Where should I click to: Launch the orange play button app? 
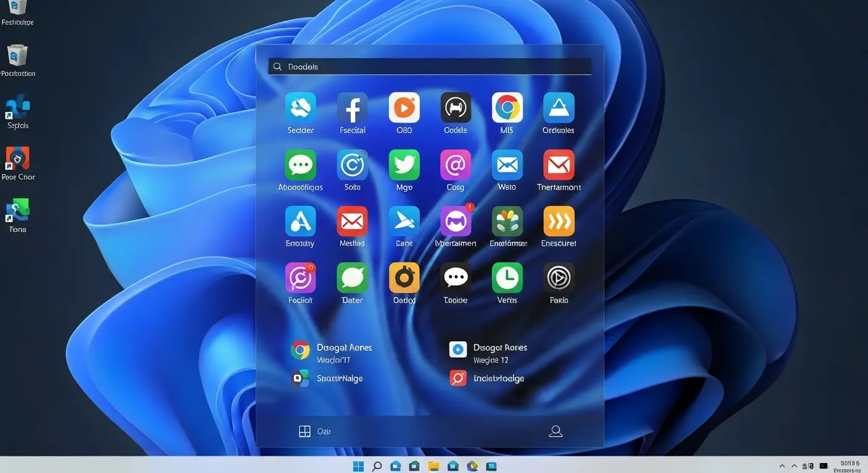(x=404, y=108)
